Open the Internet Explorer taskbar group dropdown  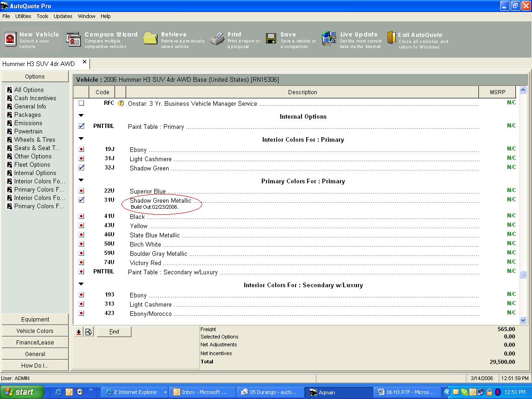tap(166, 392)
